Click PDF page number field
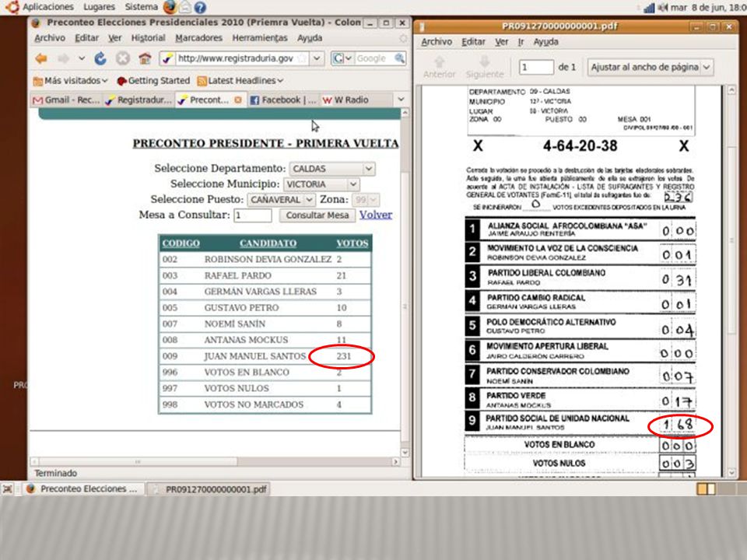Screen dimensions: 747x560 click(x=536, y=67)
